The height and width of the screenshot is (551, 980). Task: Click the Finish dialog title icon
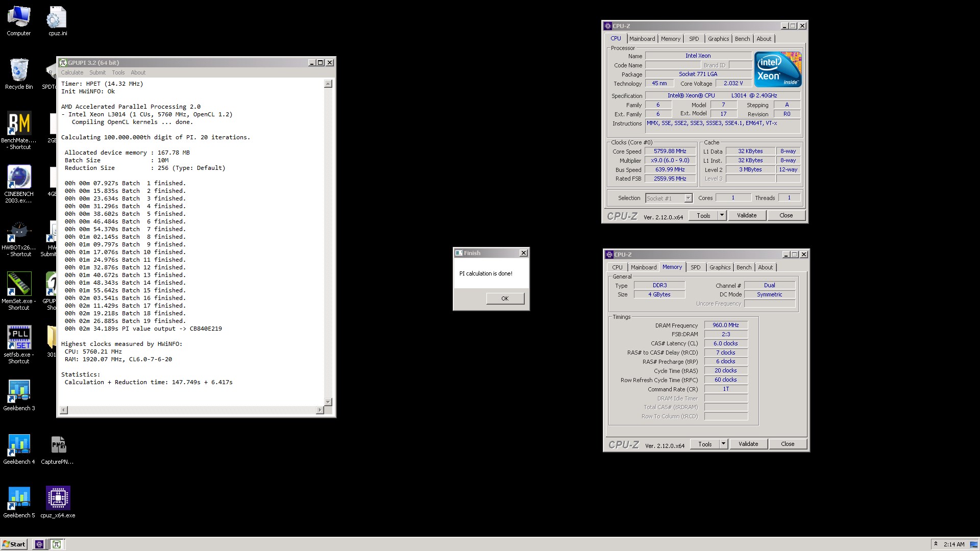coord(459,253)
